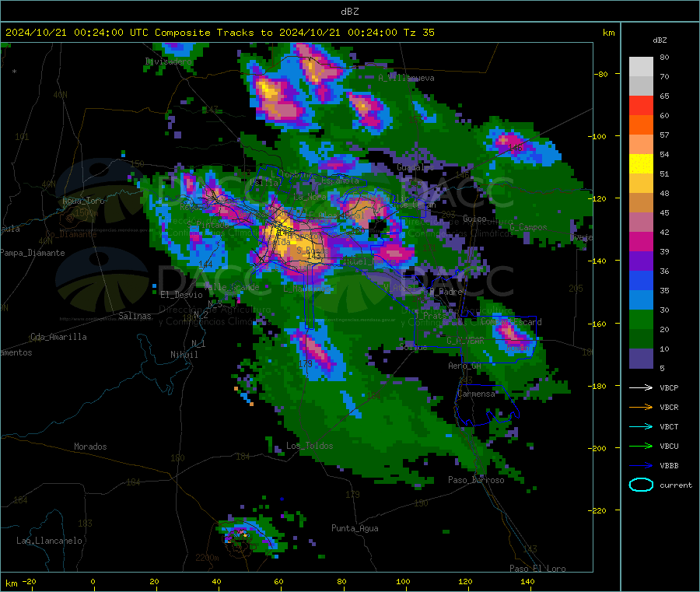Pick the mauve 42–45 dBZ swatch

click(641, 222)
